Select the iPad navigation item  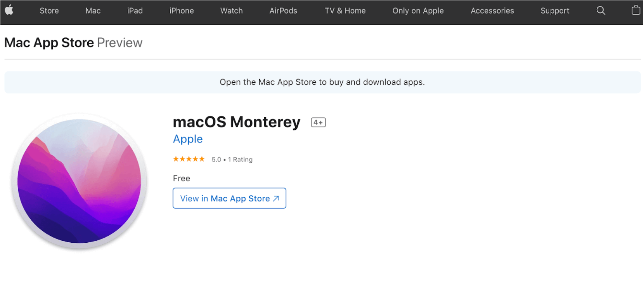[x=135, y=11]
